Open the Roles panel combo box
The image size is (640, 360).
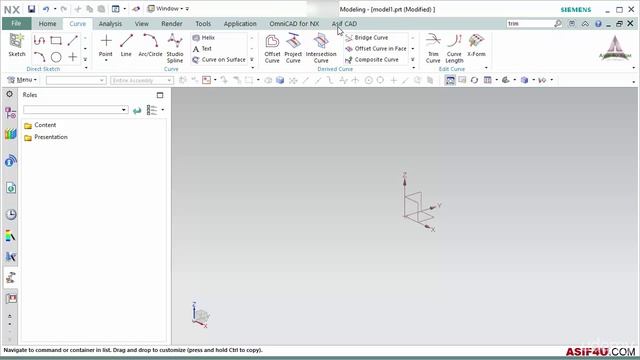pyautogui.click(x=76, y=109)
